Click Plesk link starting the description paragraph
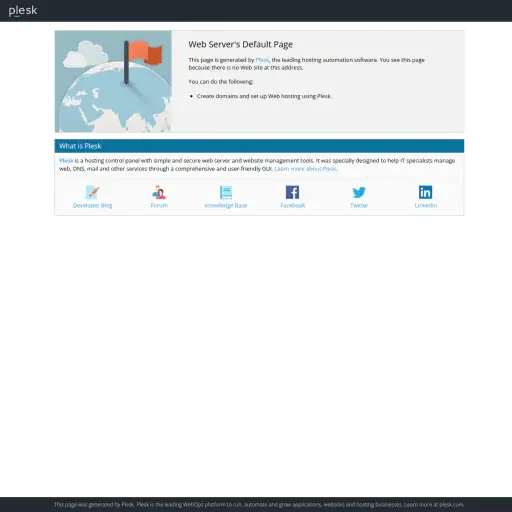Screen dimensions: 512x512 [66, 161]
